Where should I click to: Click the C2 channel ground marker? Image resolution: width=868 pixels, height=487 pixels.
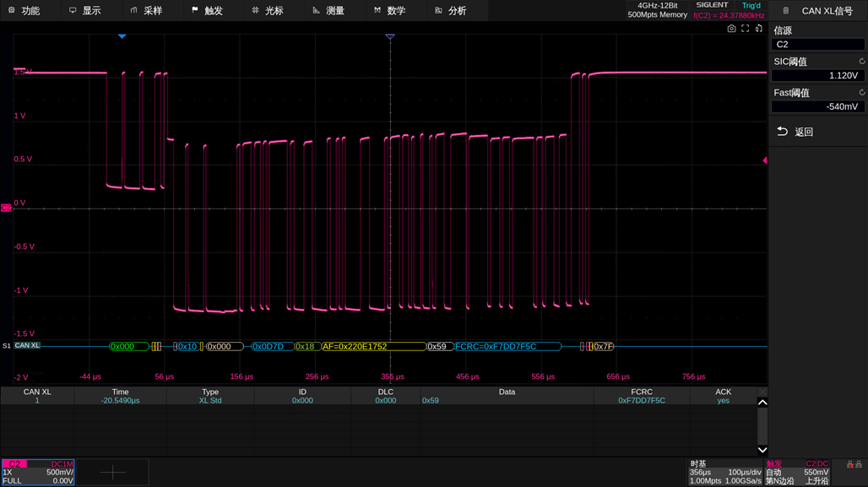tap(6, 208)
